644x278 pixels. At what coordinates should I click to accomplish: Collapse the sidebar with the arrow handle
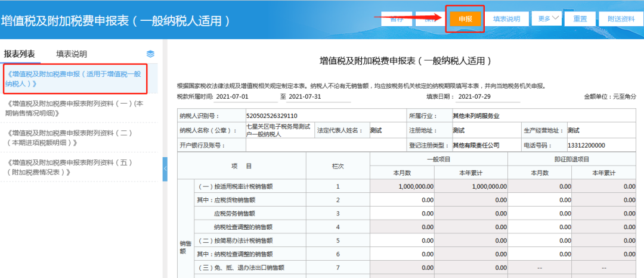(165, 168)
